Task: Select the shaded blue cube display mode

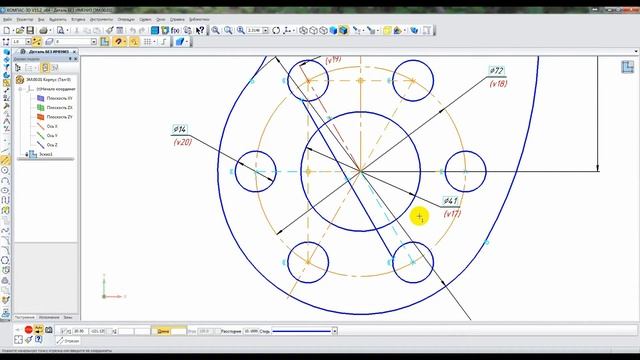Action: tap(333, 30)
